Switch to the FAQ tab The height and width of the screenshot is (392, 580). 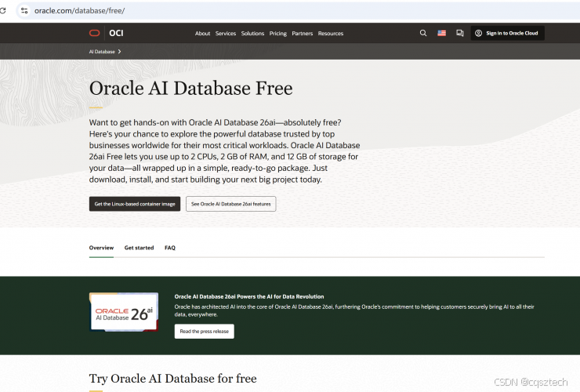(170, 248)
